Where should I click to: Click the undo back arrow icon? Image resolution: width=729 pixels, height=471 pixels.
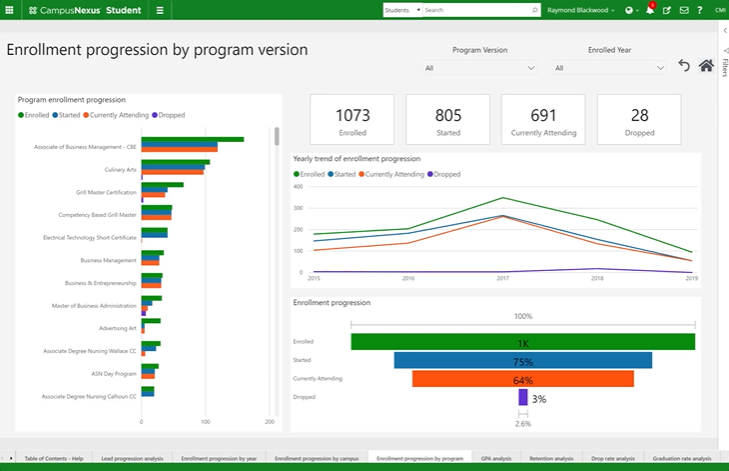click(x=684, y=66)
